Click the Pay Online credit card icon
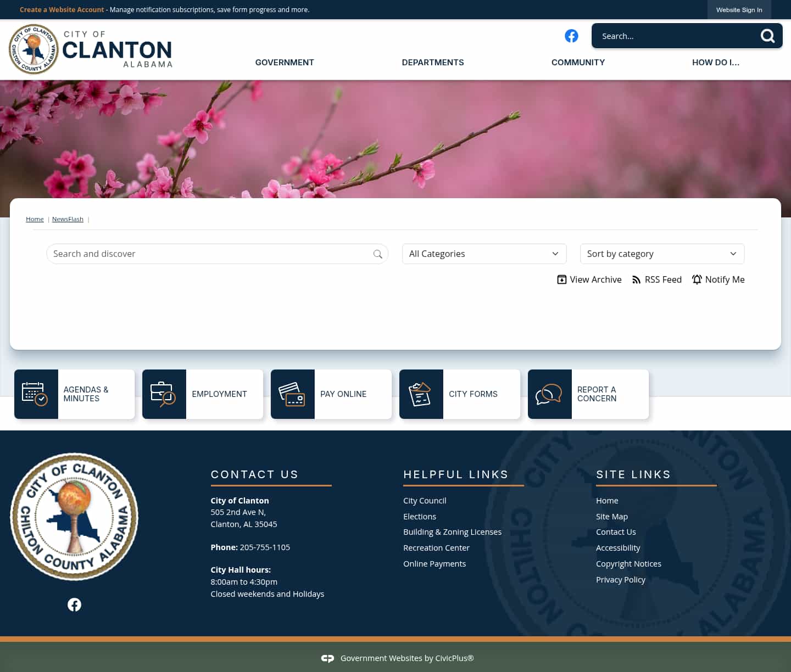Viewport: 791px width, 672px height. click(292, 394)
